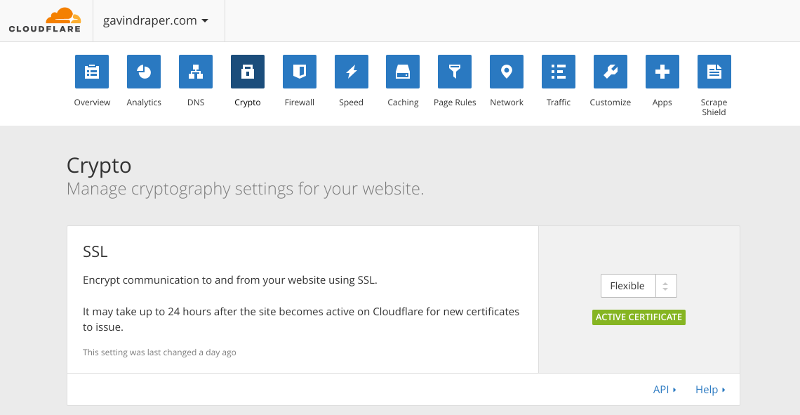
Task: Expand the gavindraper.com domain dropdown
Action: pyautogui.click(x=156, y=20)
